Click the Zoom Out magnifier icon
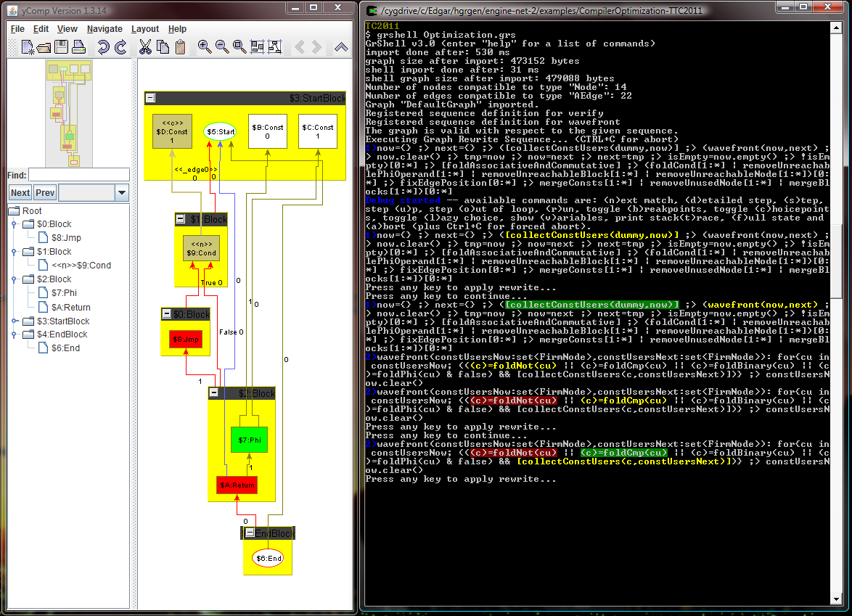852x616 pixels. (222, 48)
